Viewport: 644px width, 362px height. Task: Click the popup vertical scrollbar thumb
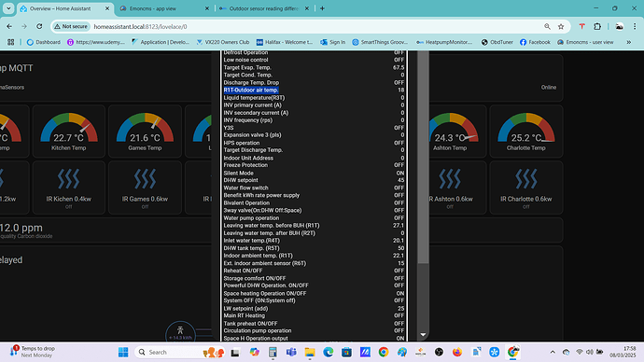(x=423, y=157)
